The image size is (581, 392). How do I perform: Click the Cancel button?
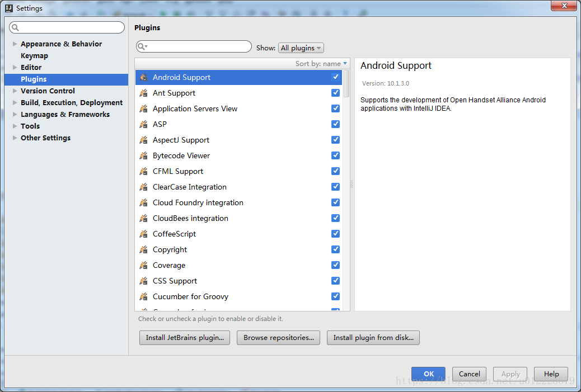[469, 374]
